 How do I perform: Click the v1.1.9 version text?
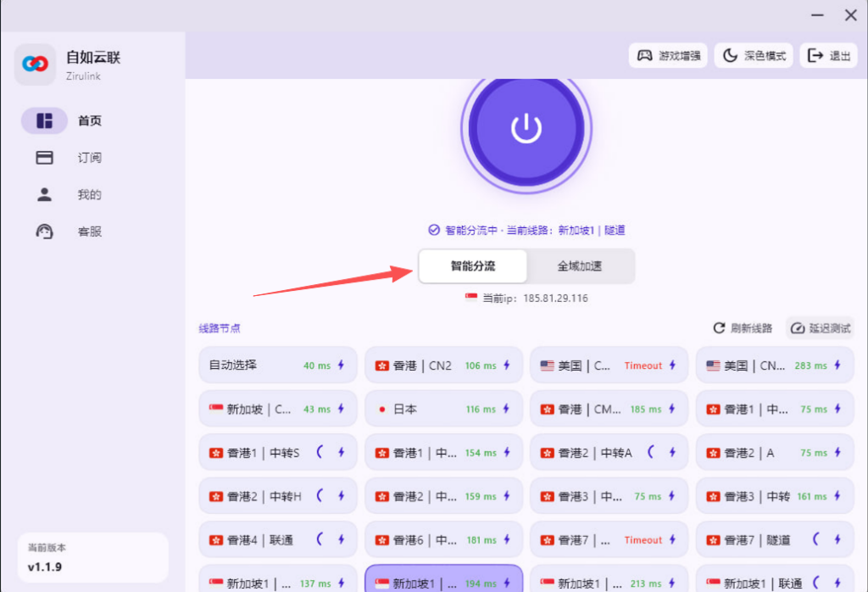tap(44, 567)
